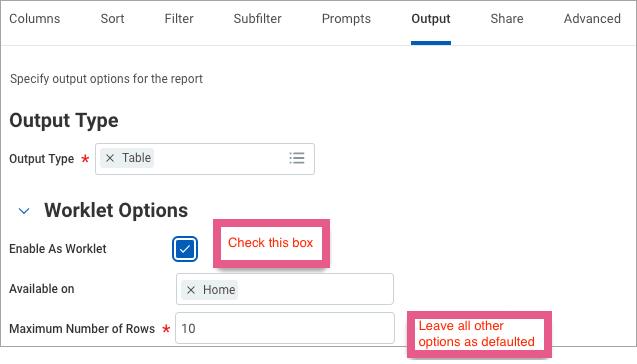Viewport: 637px width, 364px height.
Task: Open the Filter tab
Action: [179, 19]
